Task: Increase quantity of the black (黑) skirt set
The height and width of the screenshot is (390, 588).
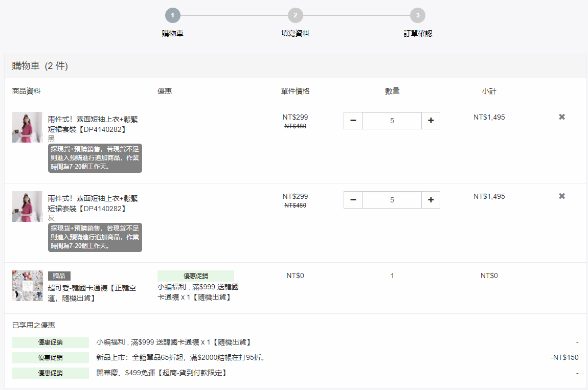Action: (431, 121)
